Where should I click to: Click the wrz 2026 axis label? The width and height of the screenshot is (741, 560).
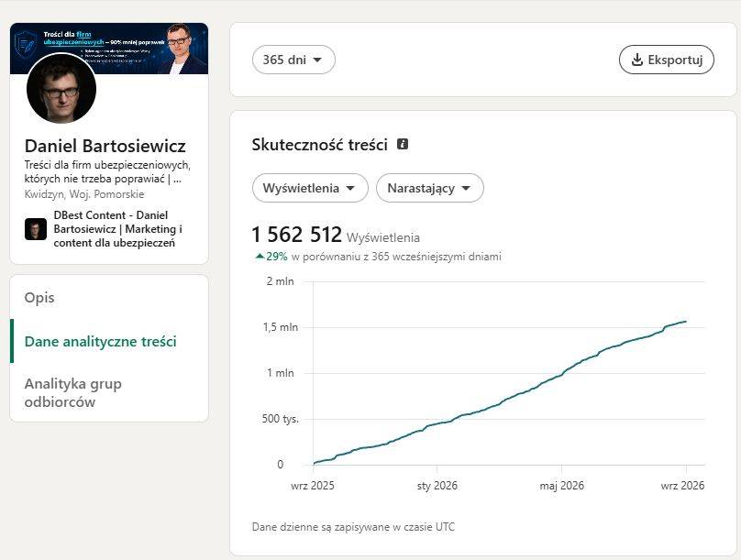[x=682, y=486]
